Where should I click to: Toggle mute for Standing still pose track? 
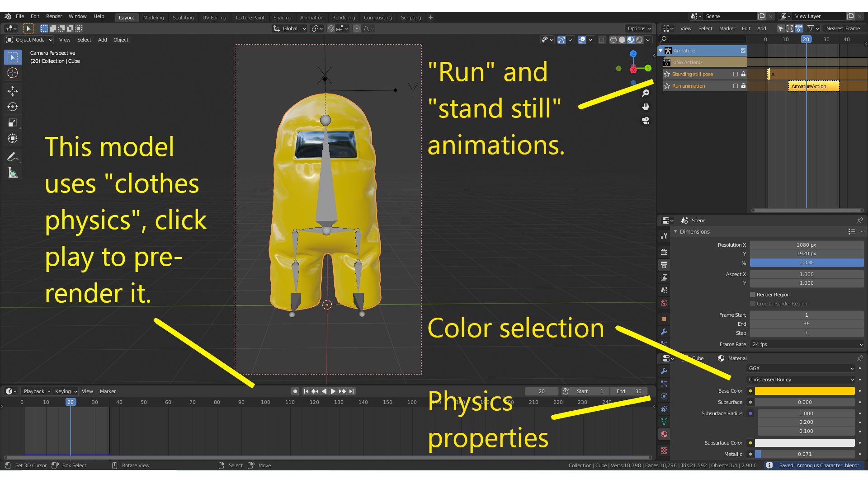736,74
